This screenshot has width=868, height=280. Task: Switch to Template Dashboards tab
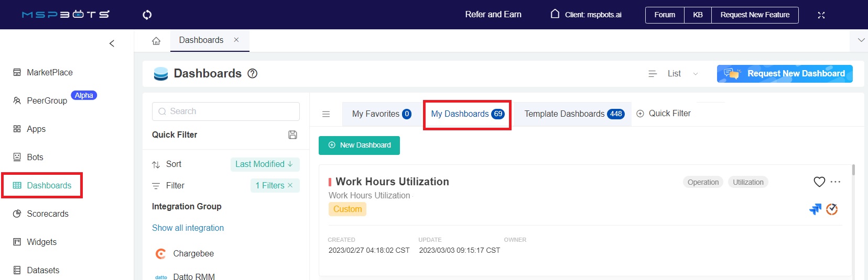pyautogui.click(x=573, y=114)
